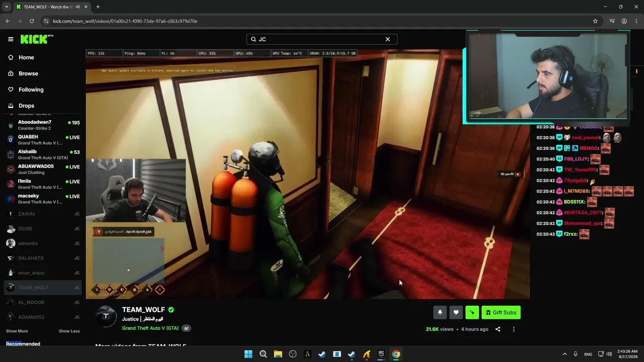644x362 pixels.
Task: Select offline channel ADAMx052
Action: [43, 317]
